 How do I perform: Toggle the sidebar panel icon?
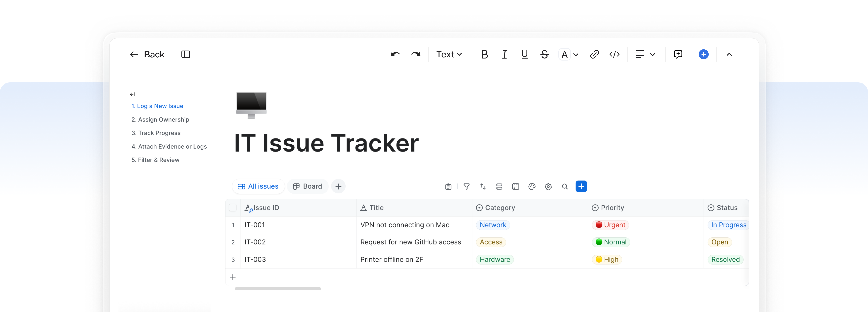[x=186, y=54]
